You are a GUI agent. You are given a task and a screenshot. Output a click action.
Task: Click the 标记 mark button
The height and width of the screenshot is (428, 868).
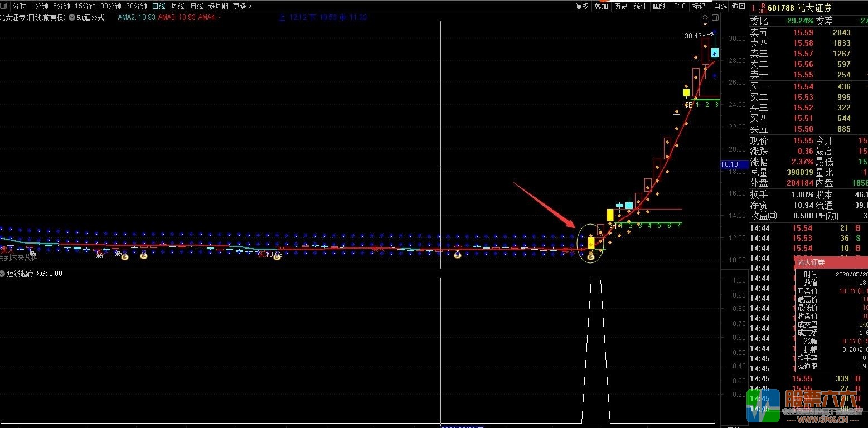[699, 6]
